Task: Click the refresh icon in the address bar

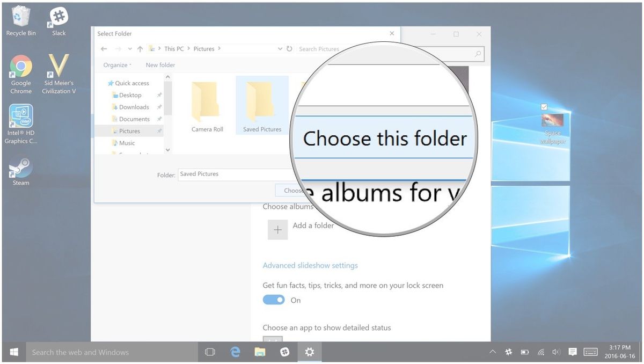Action: (289, 48)
